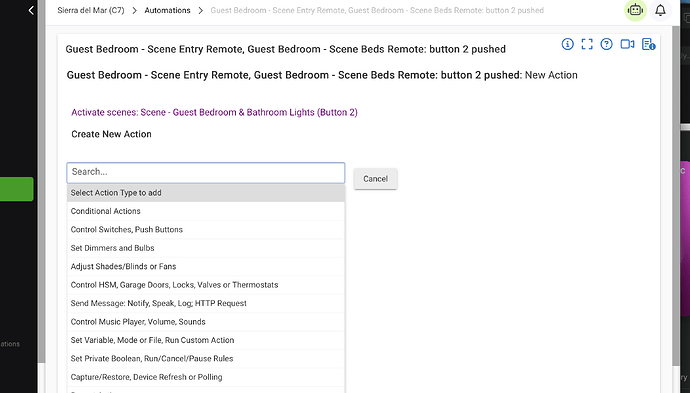Choose Set Private Boolean, Run/Cancel/Pause Rules
Screen dimensions: 690x393
click(206, 359)
